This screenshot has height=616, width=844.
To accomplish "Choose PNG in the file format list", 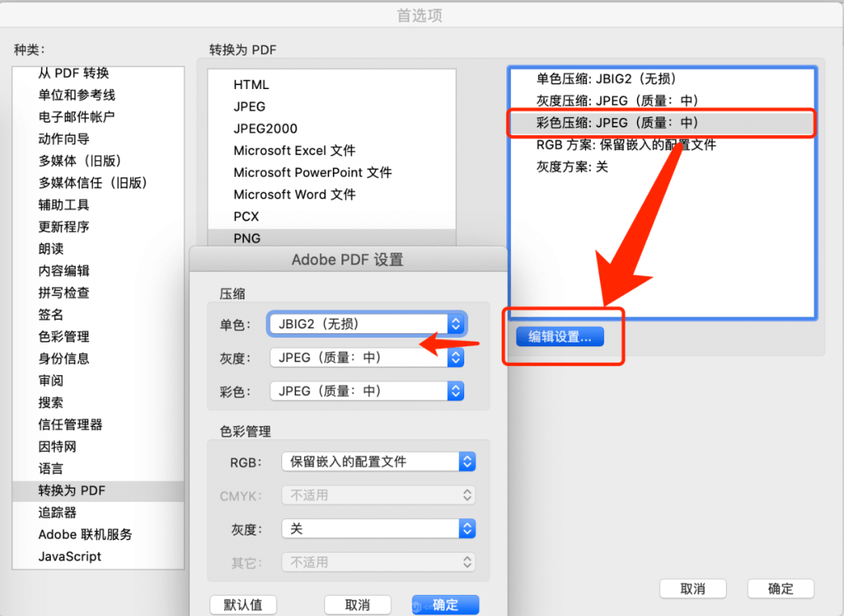I will (x=332, y=238).
